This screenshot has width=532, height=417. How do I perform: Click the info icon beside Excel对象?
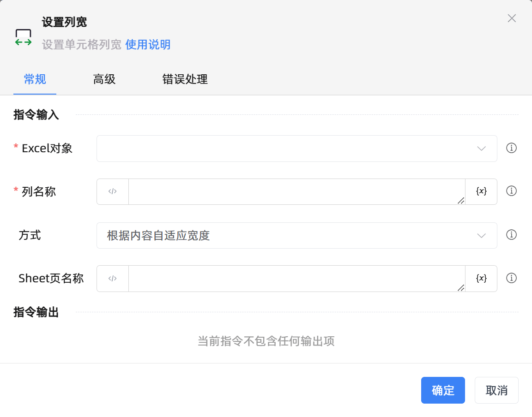(511, 148)
